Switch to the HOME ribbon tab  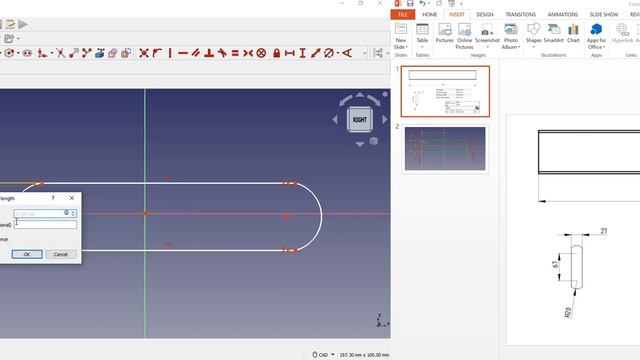(x=429, y=15)
